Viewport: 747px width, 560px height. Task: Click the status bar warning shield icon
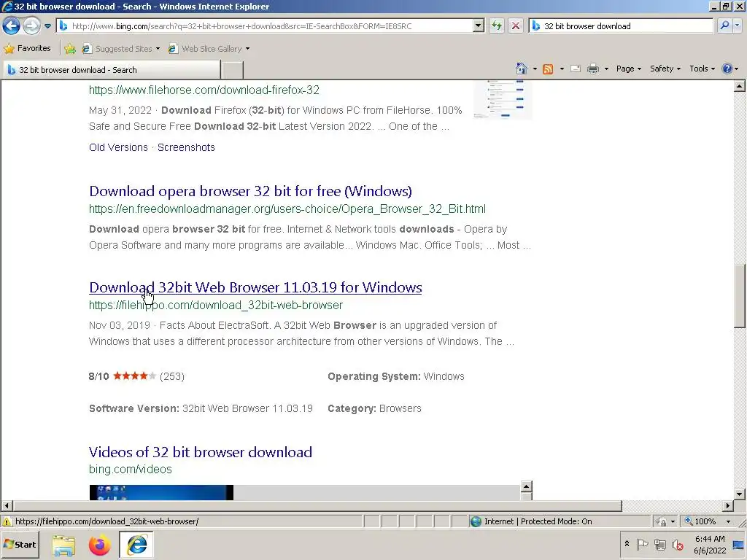pyautogui.click(x=7, y=521)
